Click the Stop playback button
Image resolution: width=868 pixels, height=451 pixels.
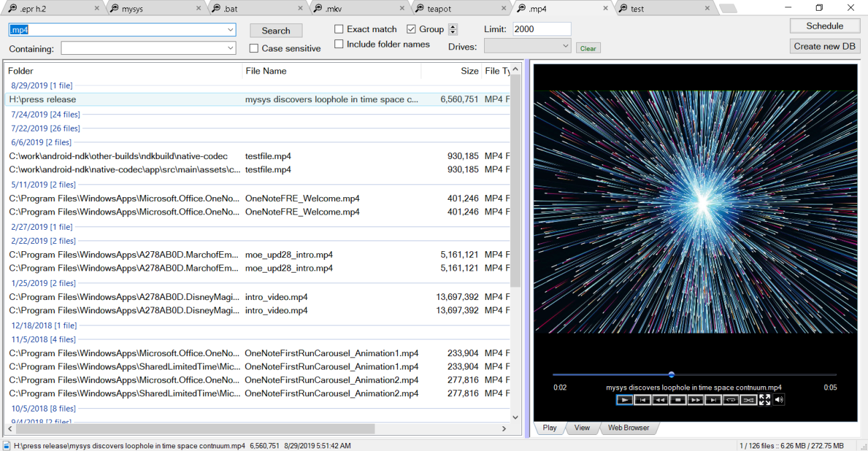pyautogui.click(x=678, y=400)
